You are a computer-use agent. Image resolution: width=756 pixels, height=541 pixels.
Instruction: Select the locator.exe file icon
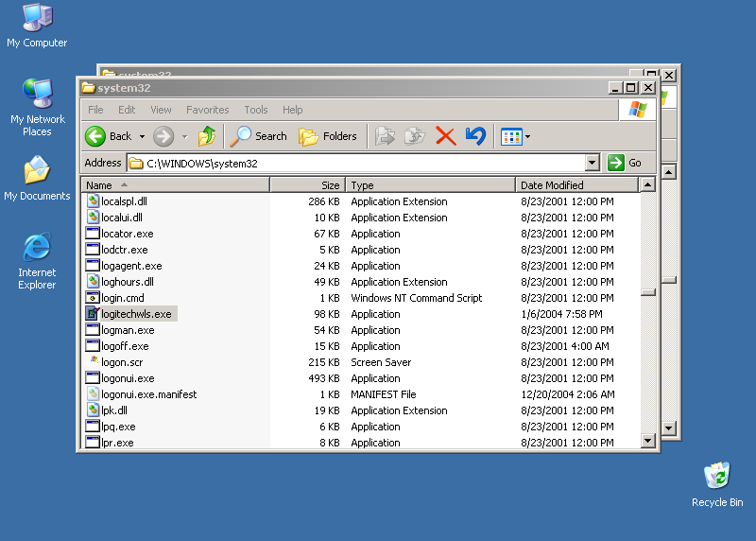[93, 233]
